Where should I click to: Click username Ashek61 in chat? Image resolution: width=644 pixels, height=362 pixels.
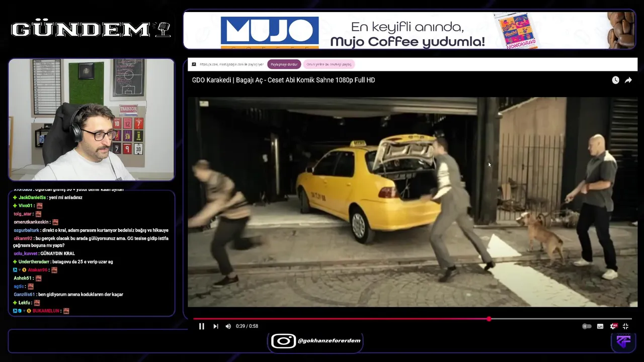pos(23,278)
